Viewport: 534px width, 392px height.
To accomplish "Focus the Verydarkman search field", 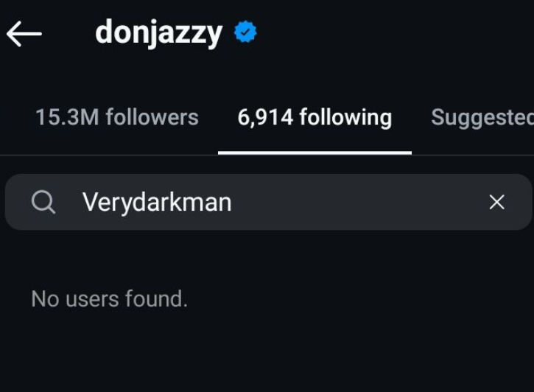I will (x=280, y=202).
